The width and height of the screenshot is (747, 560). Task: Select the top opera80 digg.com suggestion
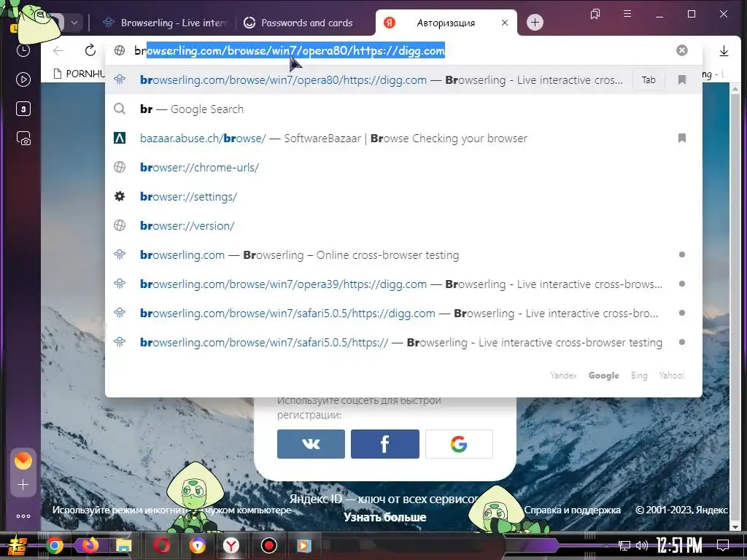coord(403,80)
